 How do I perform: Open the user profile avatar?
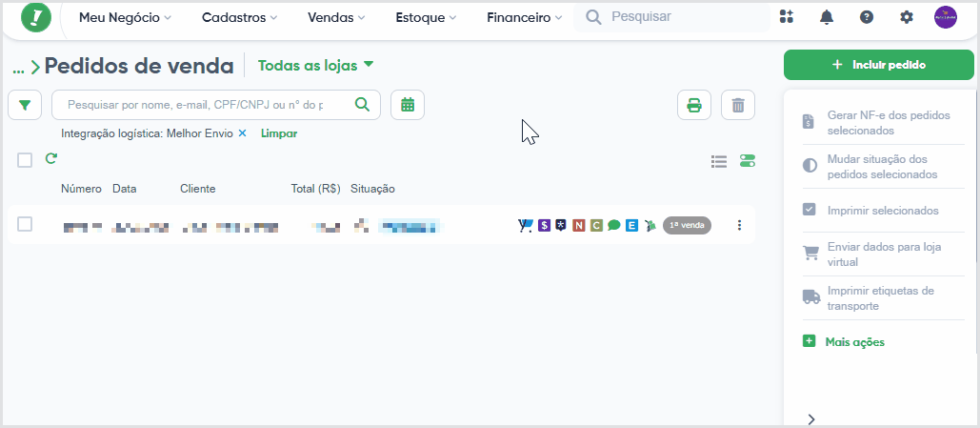coord(946,17)
